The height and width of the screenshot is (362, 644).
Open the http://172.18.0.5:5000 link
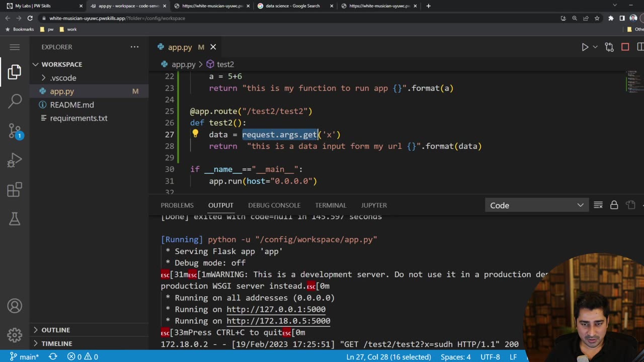point(278,321)
